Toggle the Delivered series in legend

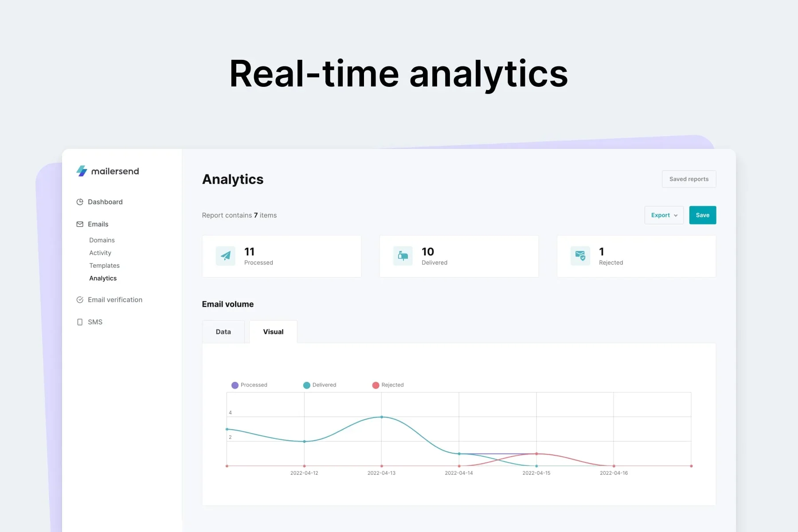click(x=320, y=385)
